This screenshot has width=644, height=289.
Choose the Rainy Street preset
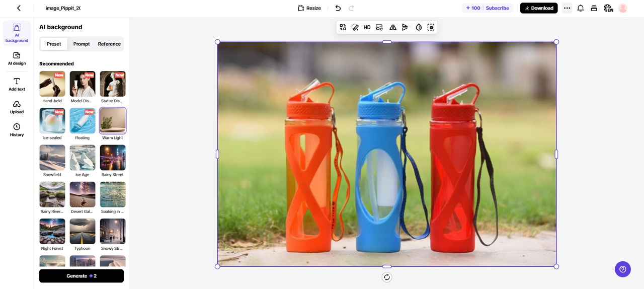[113, 158]
